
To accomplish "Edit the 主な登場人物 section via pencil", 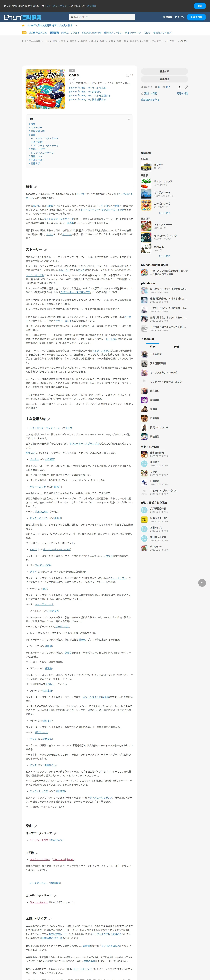I will 49,419.
